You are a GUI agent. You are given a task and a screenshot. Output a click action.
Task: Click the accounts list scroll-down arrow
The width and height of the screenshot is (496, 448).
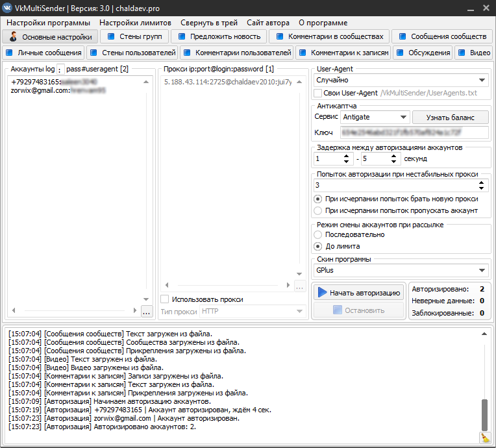point(146,299)
